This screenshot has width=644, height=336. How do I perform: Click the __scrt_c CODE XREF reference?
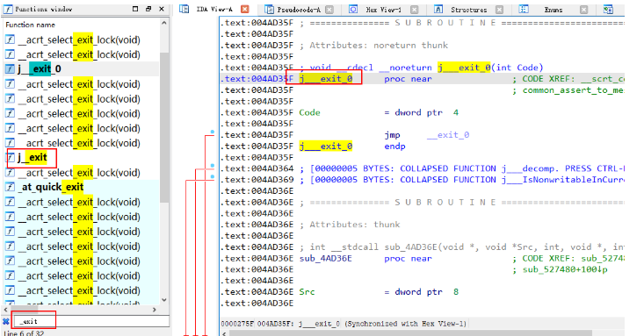click(x=603, y=79)
